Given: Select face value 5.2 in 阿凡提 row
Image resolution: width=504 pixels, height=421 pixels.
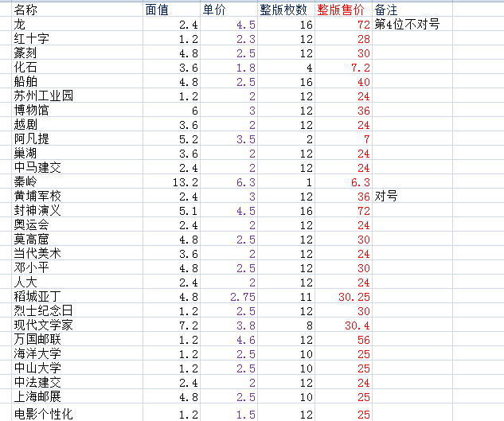Looking at the screenshot, I should (x=171, y=138).
